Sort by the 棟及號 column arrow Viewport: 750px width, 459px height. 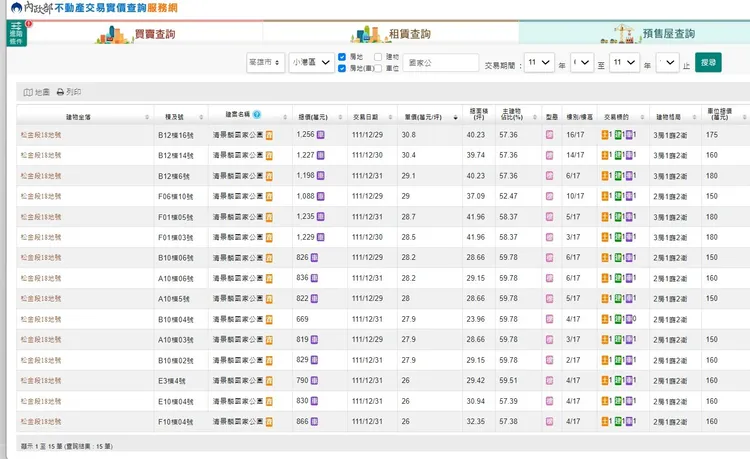[201, 117]
